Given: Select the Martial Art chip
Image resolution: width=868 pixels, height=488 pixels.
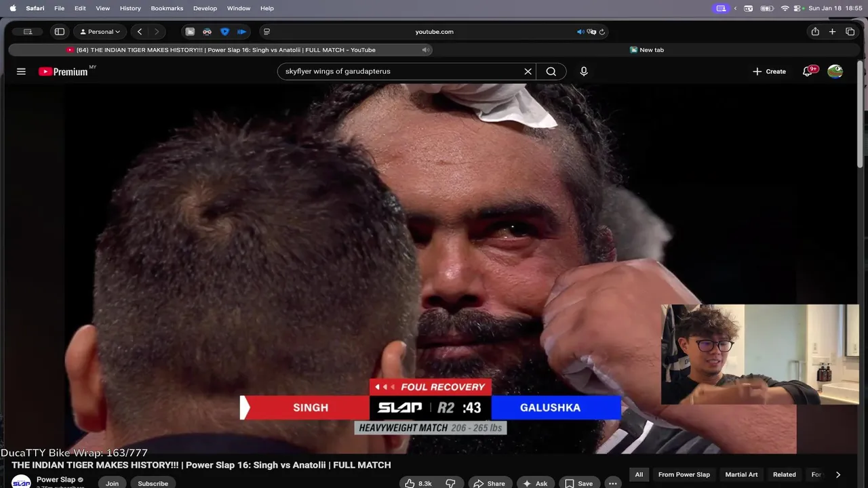Looking at the screenshot, I should coord(741,474).
